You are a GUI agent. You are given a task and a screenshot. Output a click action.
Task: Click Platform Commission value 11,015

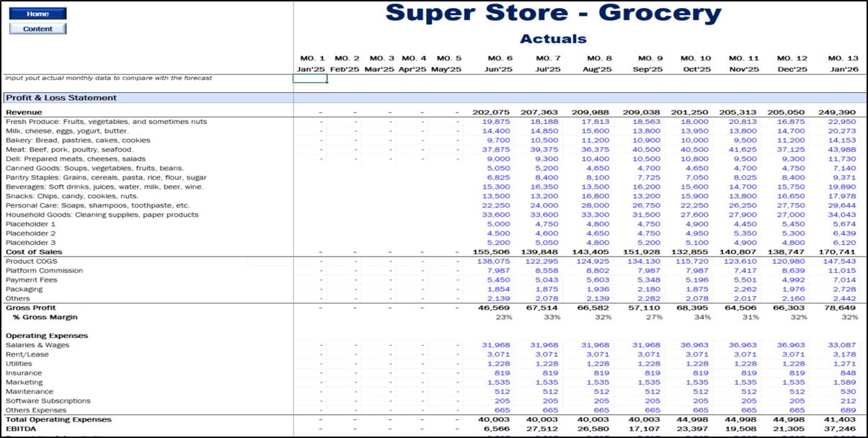pyautogui.click(x=841, y=271)
